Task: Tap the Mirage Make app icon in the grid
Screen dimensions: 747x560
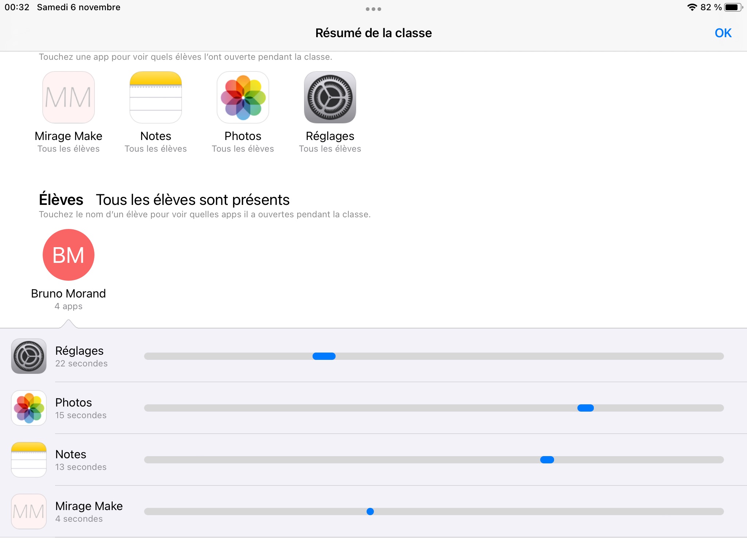Action: [69, 97]
